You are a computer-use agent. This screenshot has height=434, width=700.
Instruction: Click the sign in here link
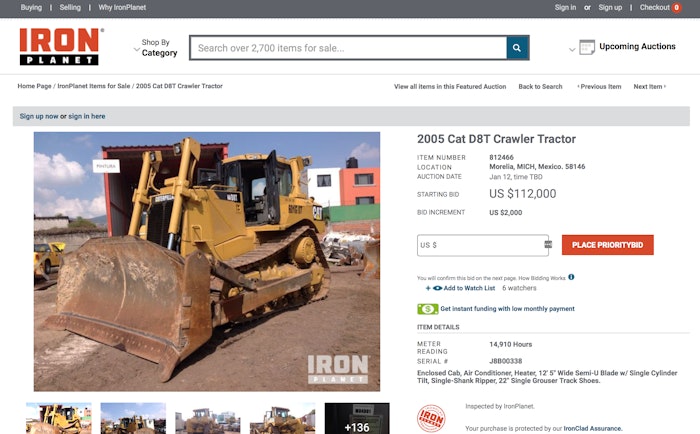[x=87, y=116]
